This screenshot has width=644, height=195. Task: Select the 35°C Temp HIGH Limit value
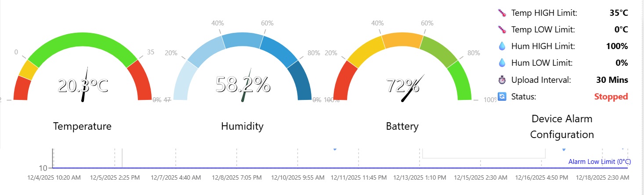pos(619,13)
